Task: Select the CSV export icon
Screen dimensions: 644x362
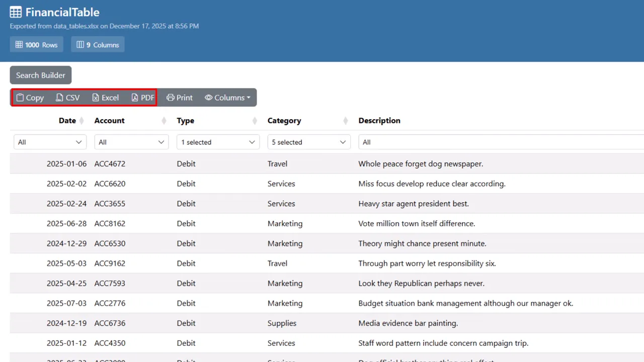Action: pyautogui.click(x=59, y=98)
